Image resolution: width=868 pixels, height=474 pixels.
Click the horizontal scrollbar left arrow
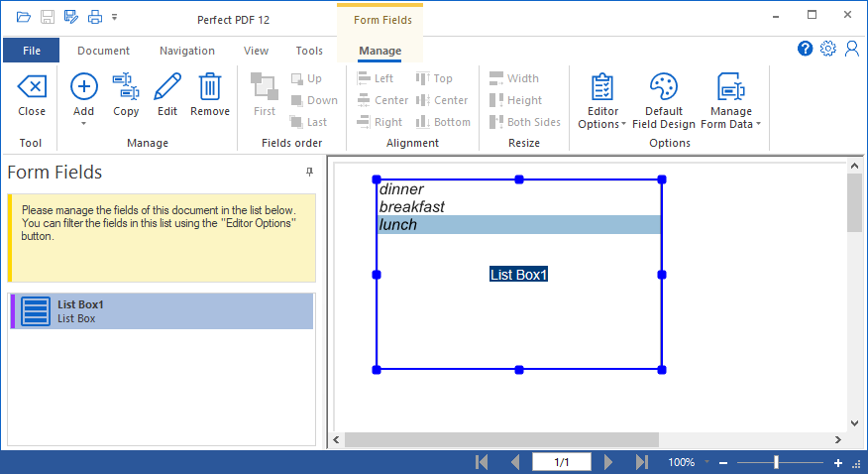(336, 439)
